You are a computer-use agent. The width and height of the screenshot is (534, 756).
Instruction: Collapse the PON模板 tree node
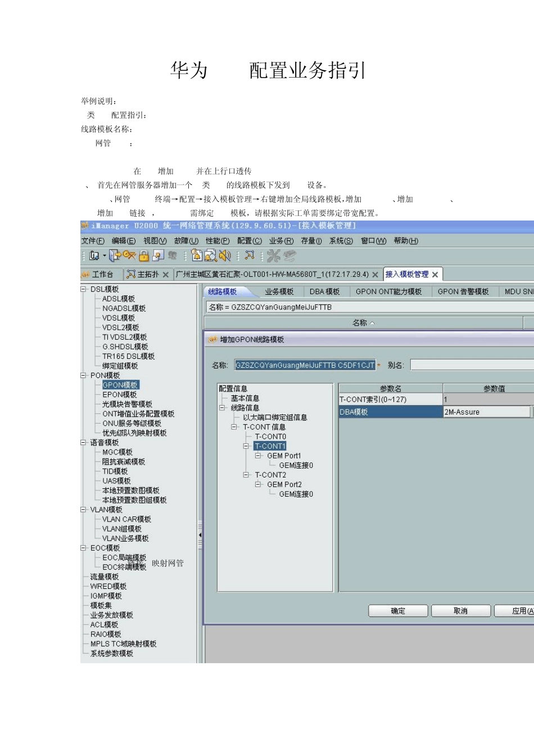click(83, 375)
